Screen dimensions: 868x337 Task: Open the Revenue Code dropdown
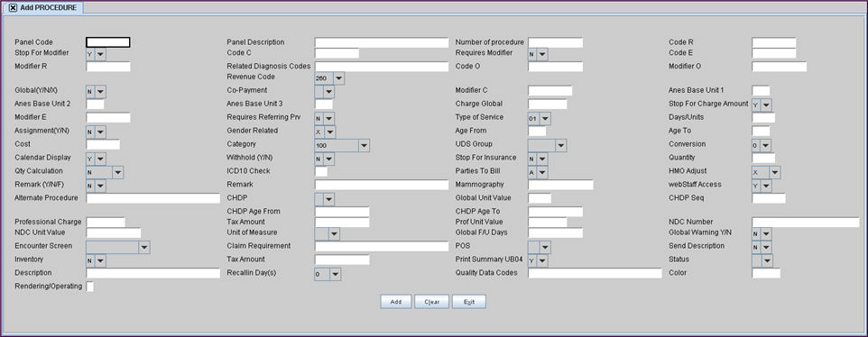[x=338, y=78]
